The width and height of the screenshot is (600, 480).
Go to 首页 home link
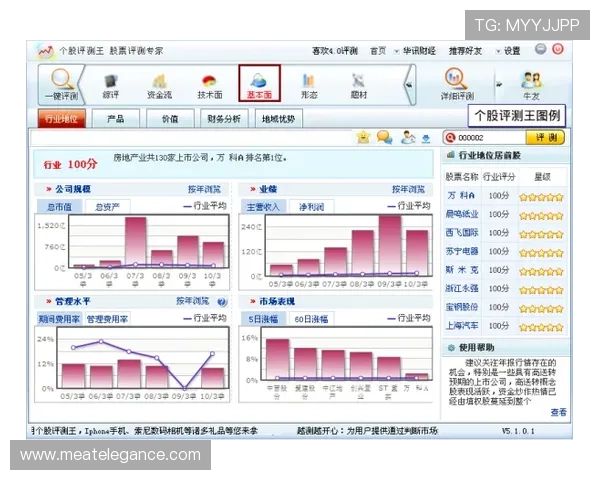378,51
